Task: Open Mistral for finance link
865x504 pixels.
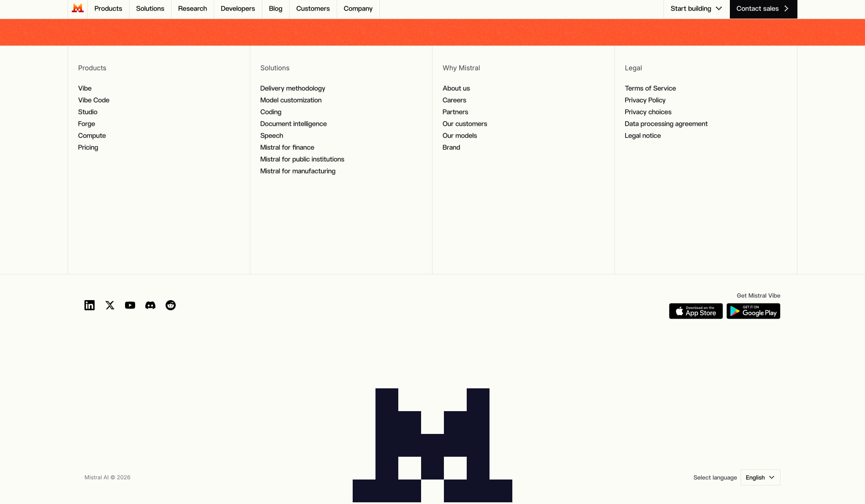Action: click(x=287, y=147)
